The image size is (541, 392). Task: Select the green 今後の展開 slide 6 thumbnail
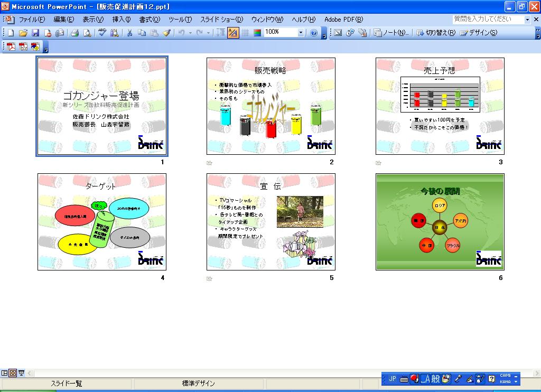point(440,222)
